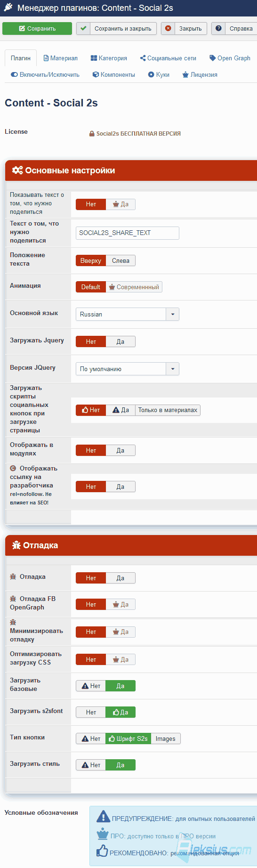The height and width of the screenshot is (868, 257).
Task: Set Загружать Jquery to Да
Action: click(x=120, y=342)
